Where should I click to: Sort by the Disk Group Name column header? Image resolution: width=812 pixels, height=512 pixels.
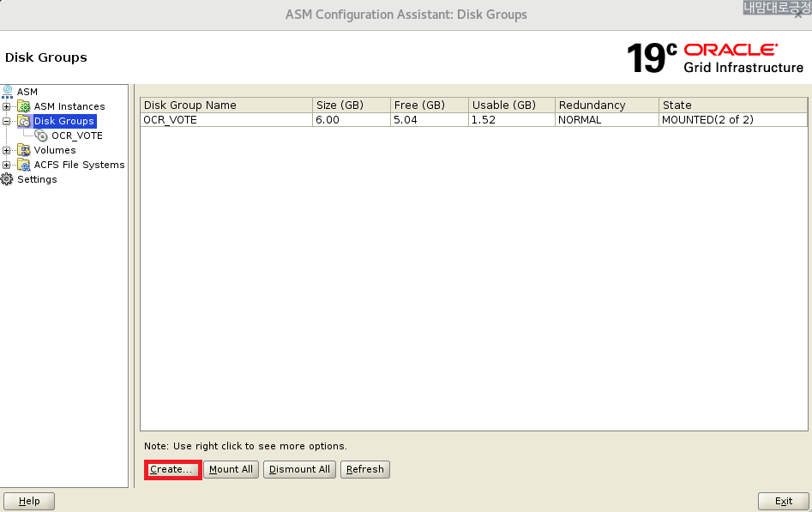[x=226, y=105]
